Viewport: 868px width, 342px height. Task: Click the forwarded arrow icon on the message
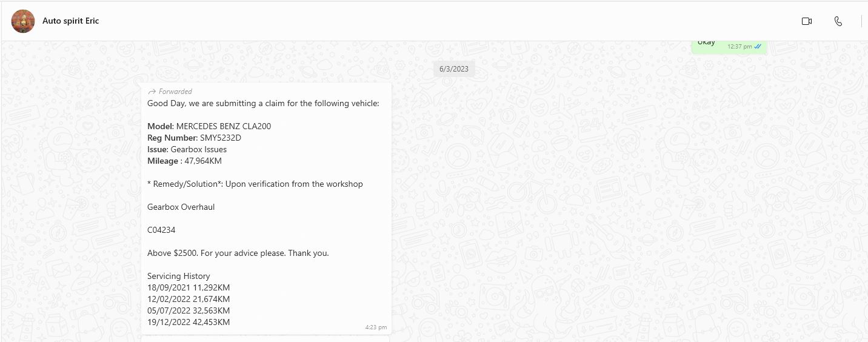click(x=152, y=92)
